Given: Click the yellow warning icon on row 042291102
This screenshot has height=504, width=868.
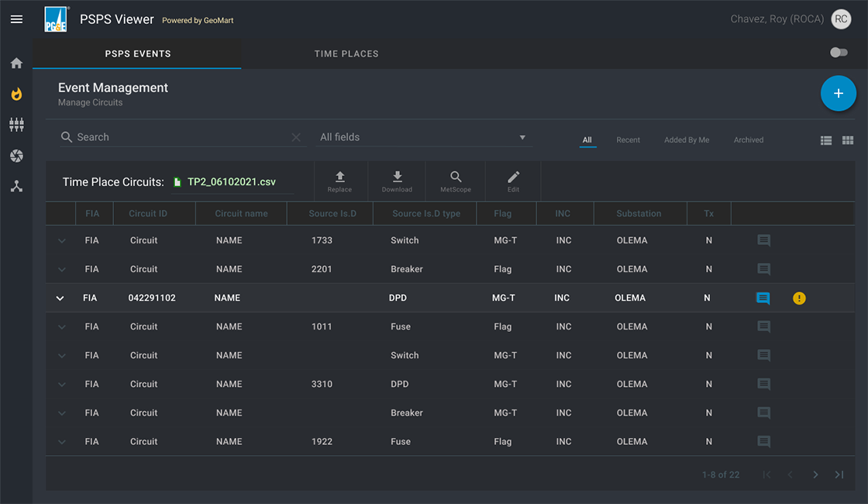Looking at the screenshot, I should click(x=799, y=298).
